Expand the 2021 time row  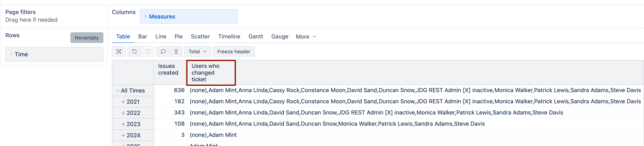click(123, 102)
